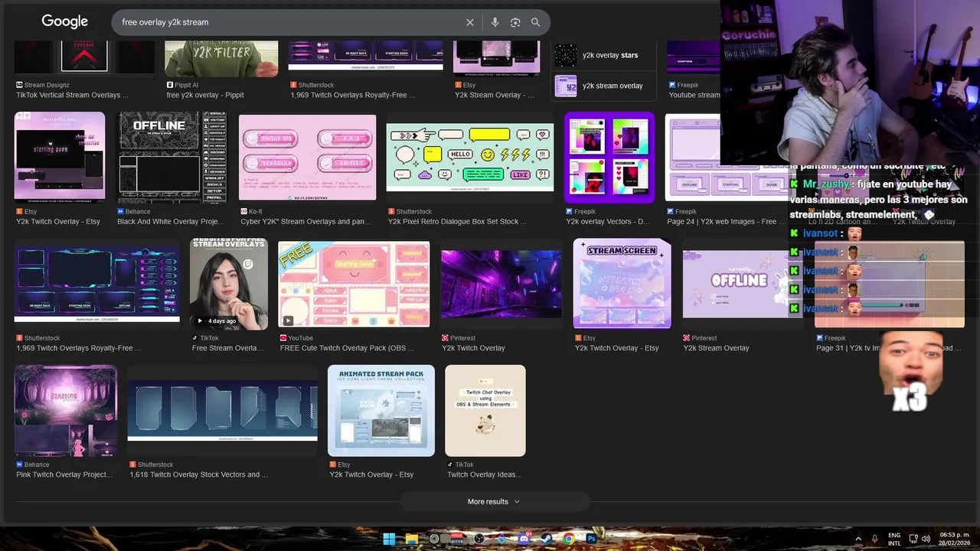Switch to Chrome in taskbar

[569, 539]
